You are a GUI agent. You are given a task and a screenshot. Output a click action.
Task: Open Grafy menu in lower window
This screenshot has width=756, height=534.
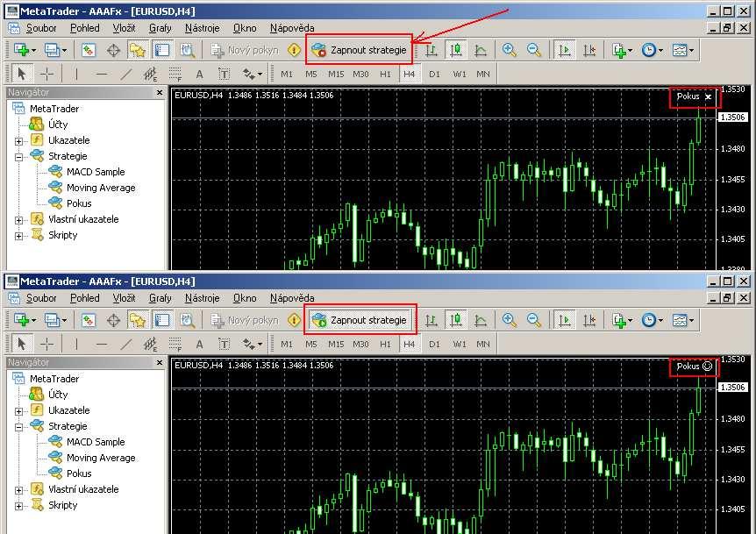point(160,298)
